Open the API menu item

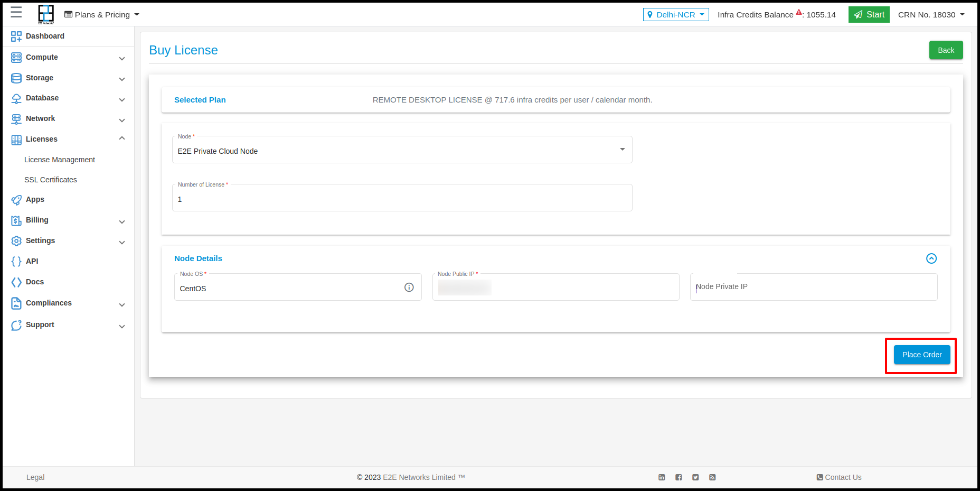(32, 261)
